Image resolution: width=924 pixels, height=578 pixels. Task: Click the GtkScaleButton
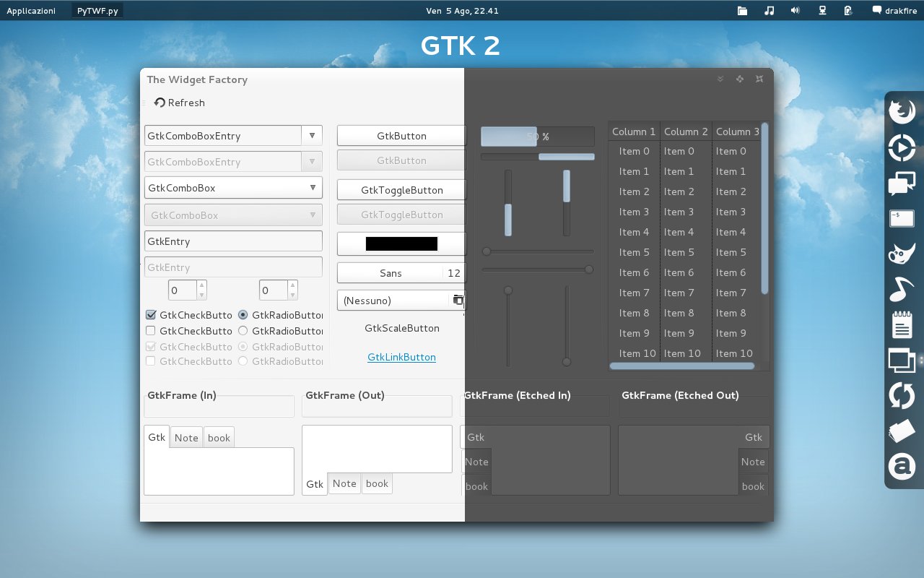402,328
